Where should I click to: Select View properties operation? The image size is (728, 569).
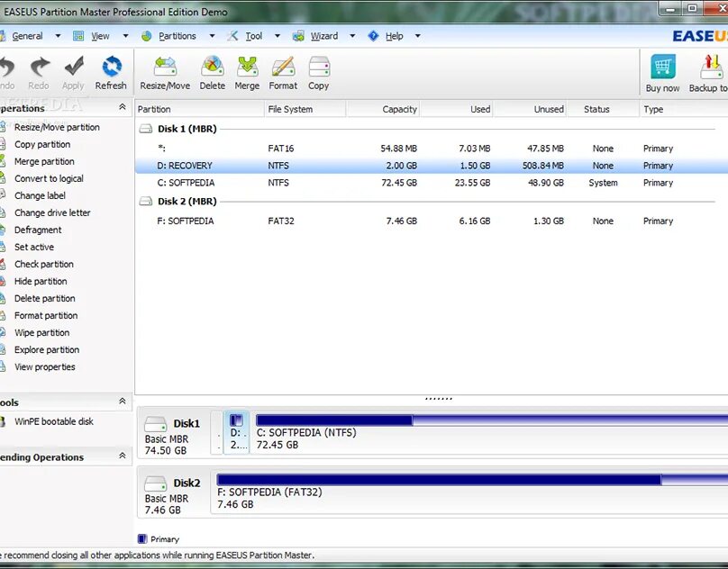(44, 367)
